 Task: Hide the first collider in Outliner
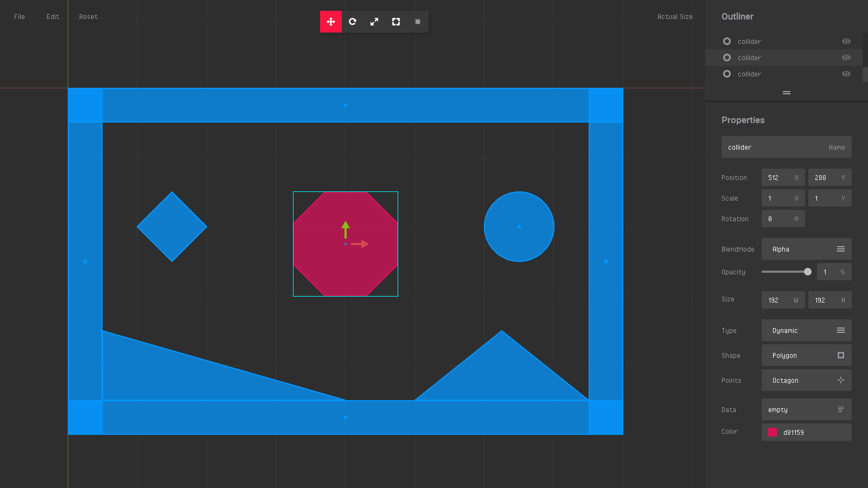click(846, 41)
